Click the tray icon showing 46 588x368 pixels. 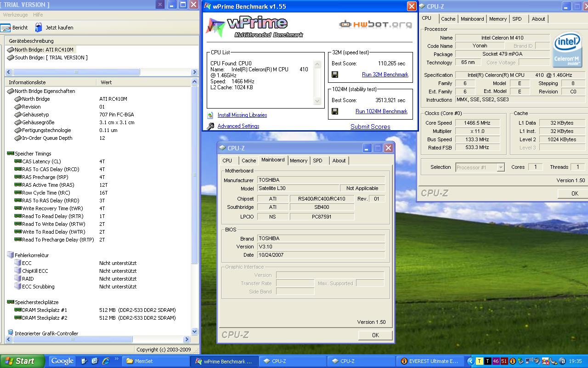(x=496, y=361)
